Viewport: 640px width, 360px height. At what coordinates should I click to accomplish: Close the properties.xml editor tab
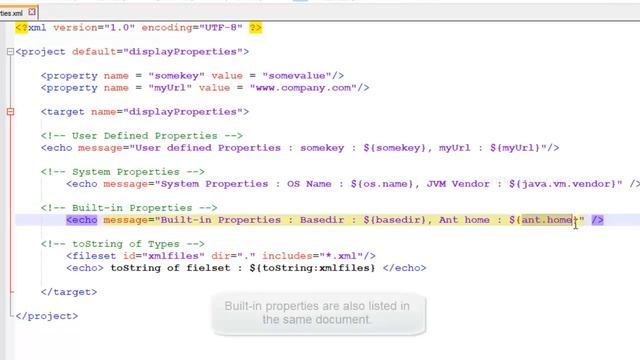[x=32, y=12]
